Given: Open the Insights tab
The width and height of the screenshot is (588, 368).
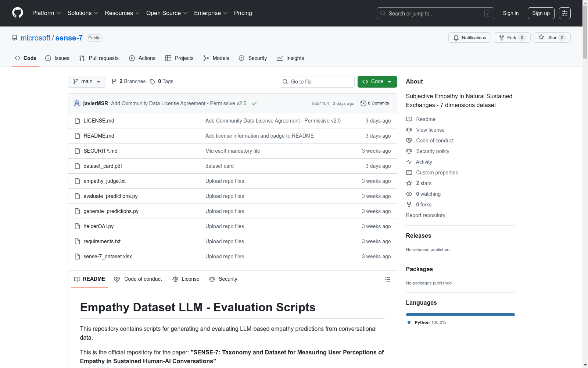Looking at the screenshot, I should coord(290,58).
